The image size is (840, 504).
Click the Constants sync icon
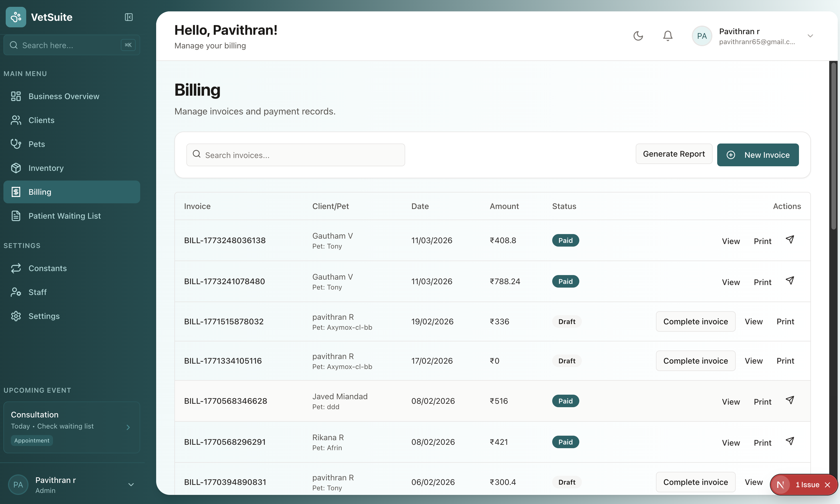[16, 268]
